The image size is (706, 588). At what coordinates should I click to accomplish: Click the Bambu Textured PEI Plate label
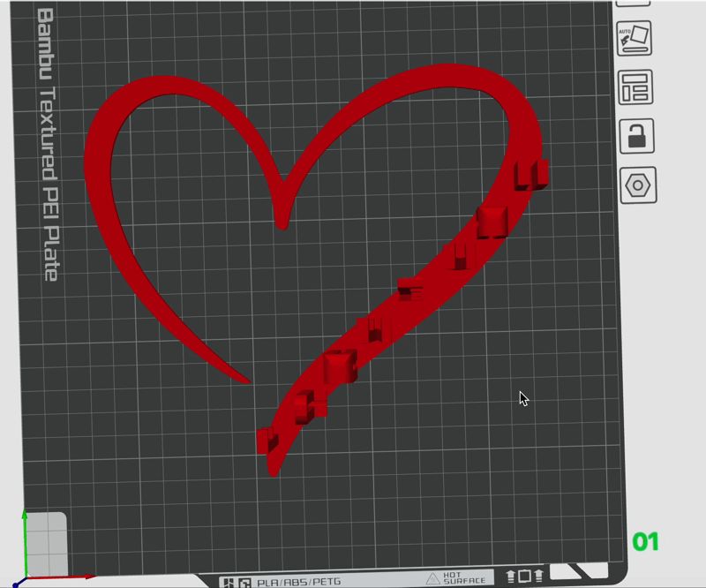(47, 144)
